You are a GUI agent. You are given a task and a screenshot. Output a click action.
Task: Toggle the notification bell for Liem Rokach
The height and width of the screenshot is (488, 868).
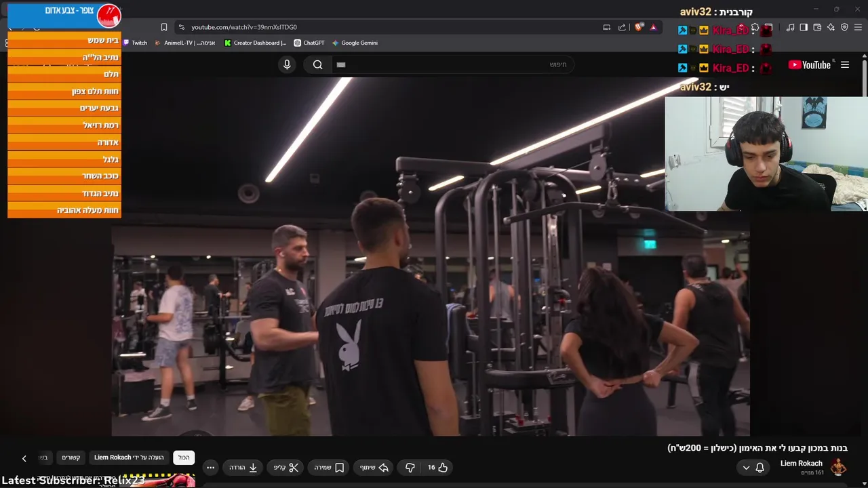tap(759, 468)
